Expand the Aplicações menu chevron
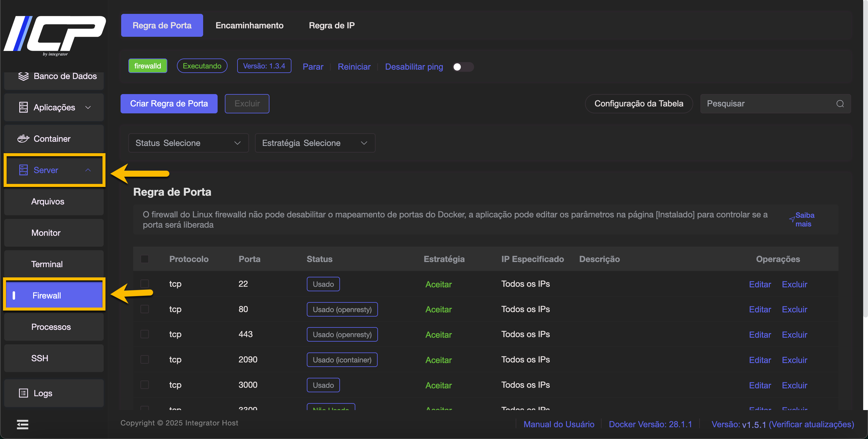Screen dimensions: 868x439 [x=88, y=107]
